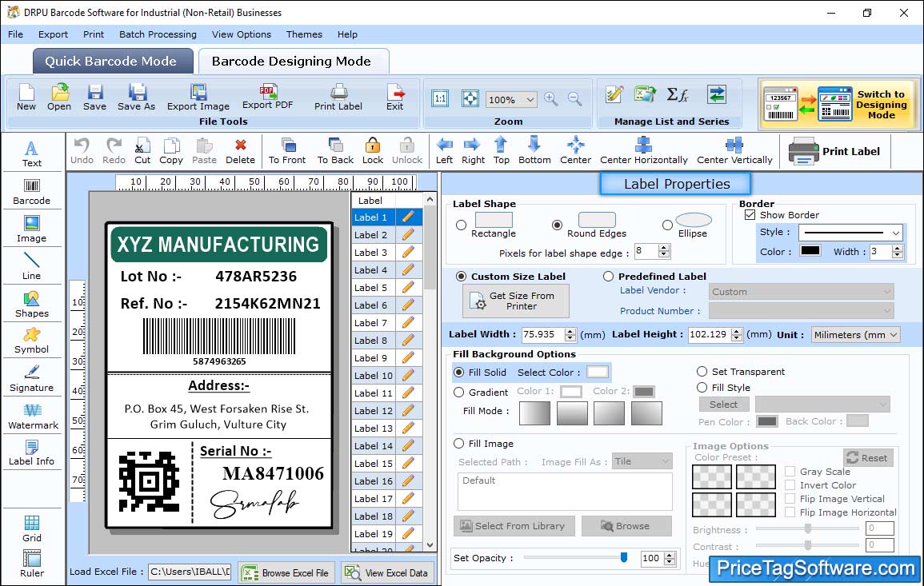
Task: Select the Custom Size Label option
Action: pyautogui.click(x=461, y=277)
